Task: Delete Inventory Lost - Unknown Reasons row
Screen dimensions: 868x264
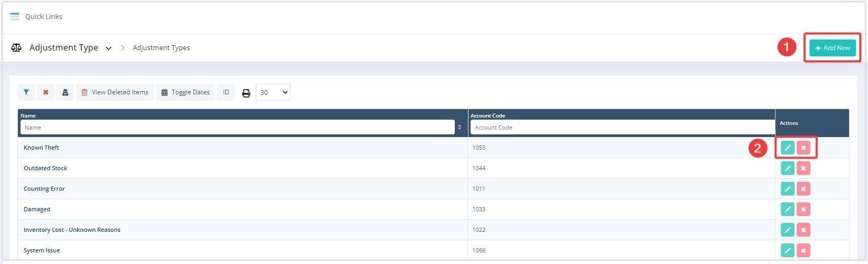Action: pyautogui.click(x=803, y=230)
